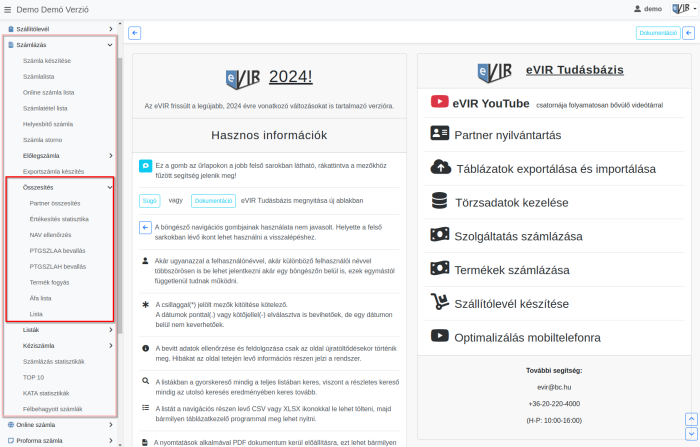Select Partner összesítés in sidebar
Image resolution: width=700 pixels, height=447 pixels.
pos(55,204)
